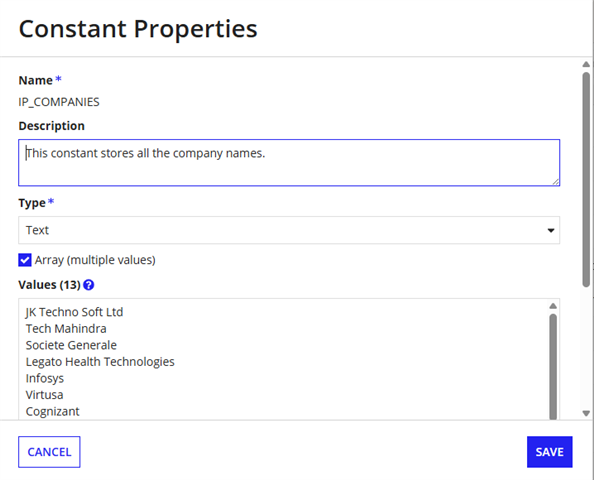
Task: Click the Values help question mark icon
Action: pos(89,285)
